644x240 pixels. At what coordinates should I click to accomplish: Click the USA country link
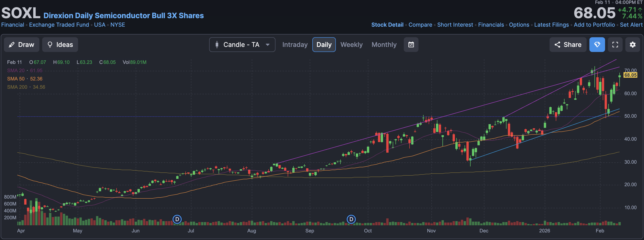click(100, 25)
